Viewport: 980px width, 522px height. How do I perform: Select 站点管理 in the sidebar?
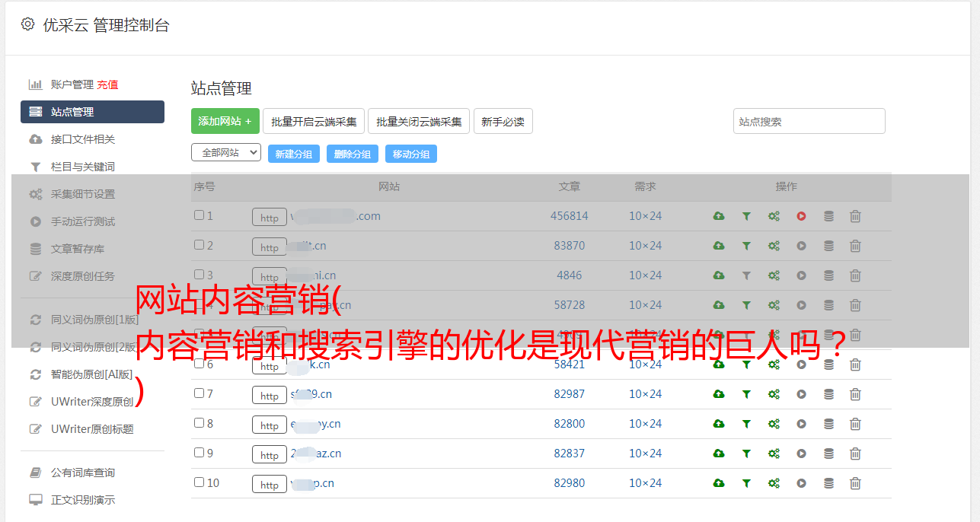pyautogui.click(x=92, y=112)
